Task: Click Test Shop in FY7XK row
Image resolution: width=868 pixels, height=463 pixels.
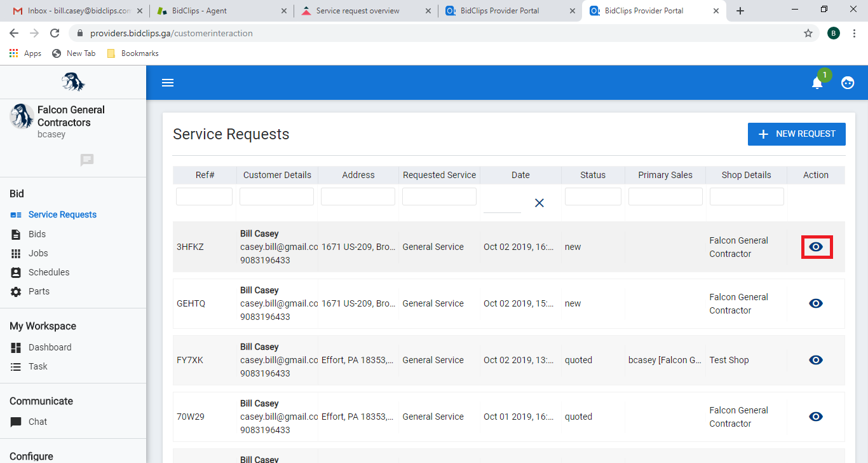Action: tap(729, 360)
